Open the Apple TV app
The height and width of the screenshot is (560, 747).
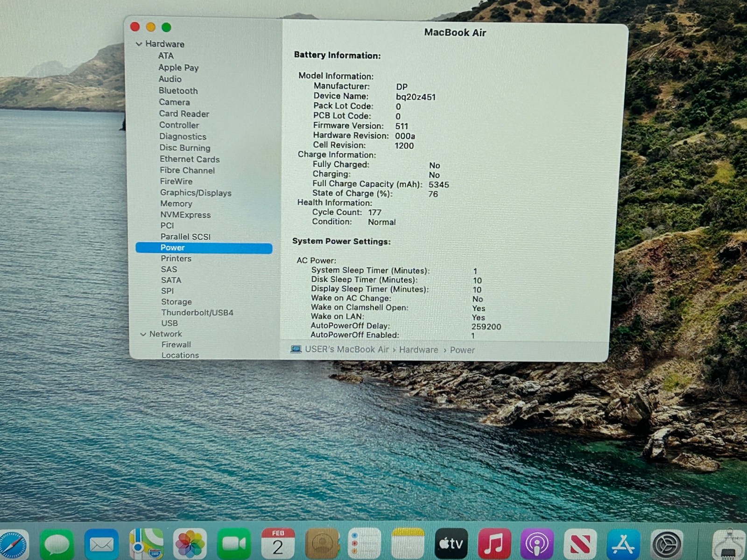451,544
